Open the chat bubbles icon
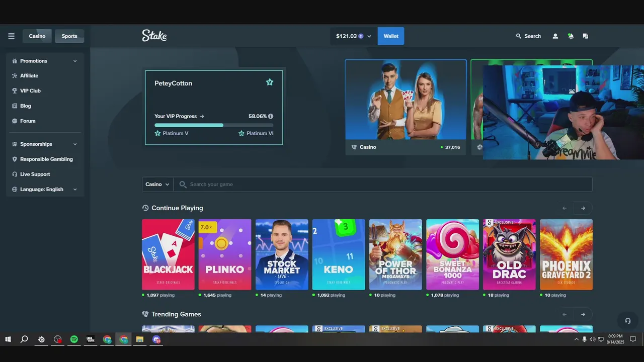The width and height of the screenshot is (644, 362). coord(585,36)
